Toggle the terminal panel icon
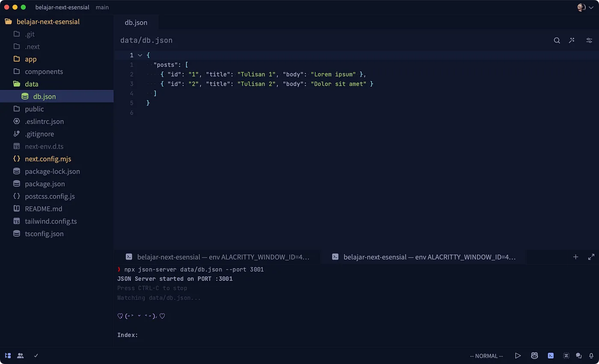 tap(551, 355)
